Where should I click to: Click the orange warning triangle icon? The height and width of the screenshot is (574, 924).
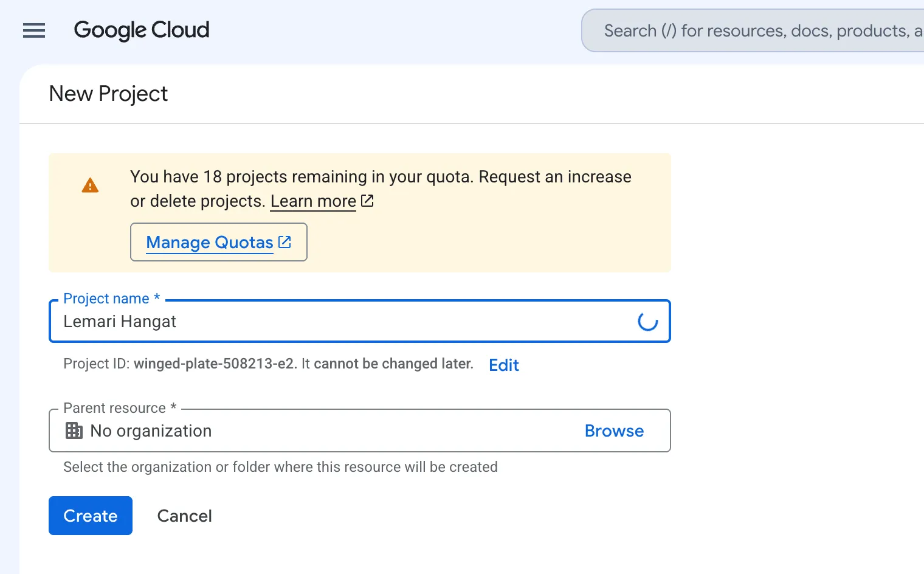90,185
